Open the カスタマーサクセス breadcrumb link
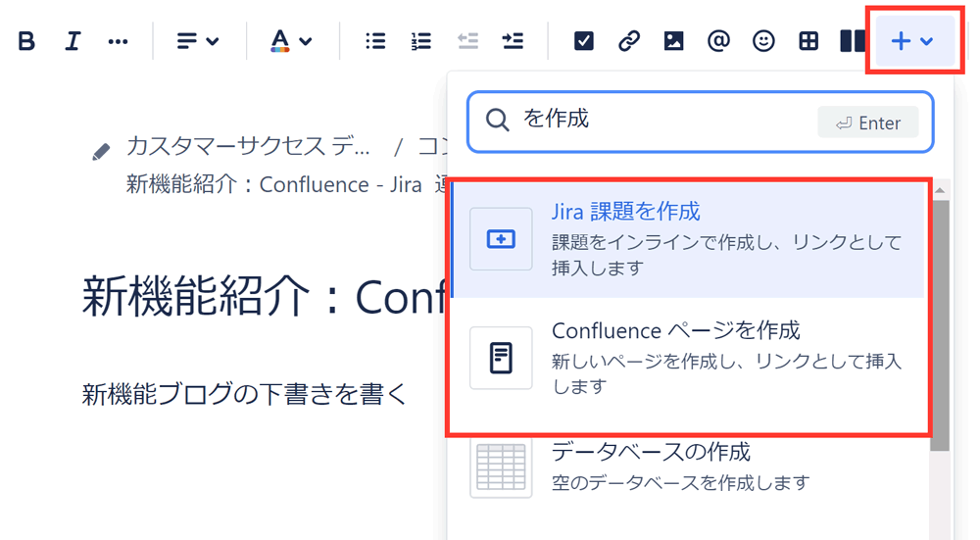This screenshot has width=980, height=540. click(x=248, y=146)
